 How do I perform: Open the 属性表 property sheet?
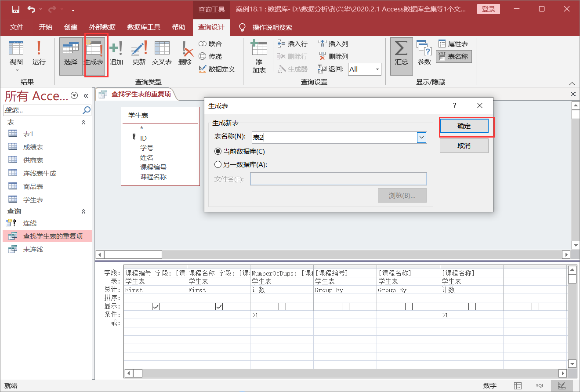453,44
